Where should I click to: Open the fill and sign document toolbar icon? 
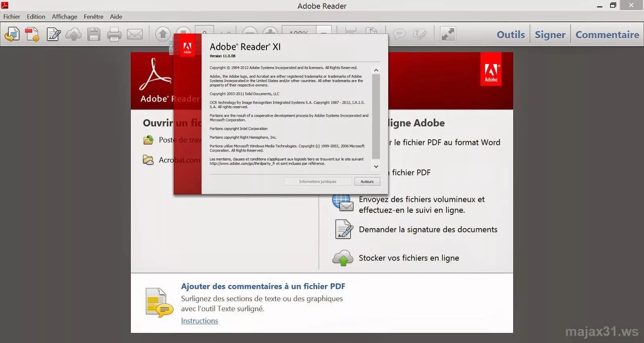pyautogui.click(x=54, y=35)
